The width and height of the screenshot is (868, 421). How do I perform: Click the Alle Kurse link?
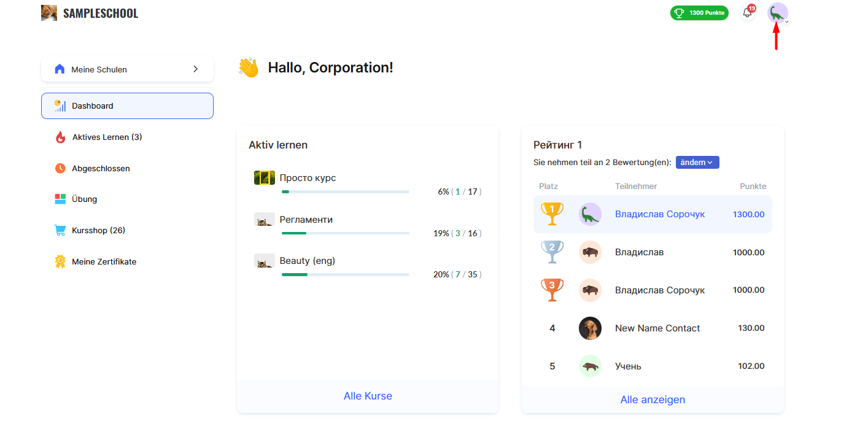[368, 396]
